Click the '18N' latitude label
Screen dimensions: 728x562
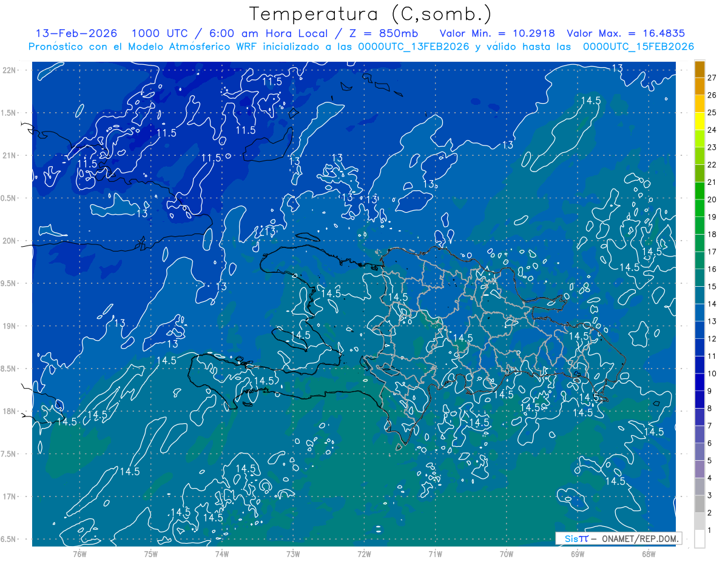(x=10, y=412)
